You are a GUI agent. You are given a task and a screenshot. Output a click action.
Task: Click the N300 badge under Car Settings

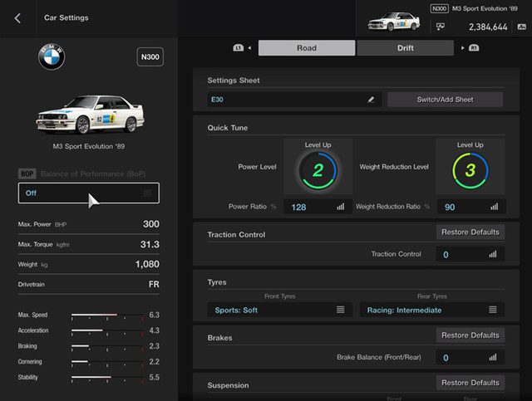150,57
